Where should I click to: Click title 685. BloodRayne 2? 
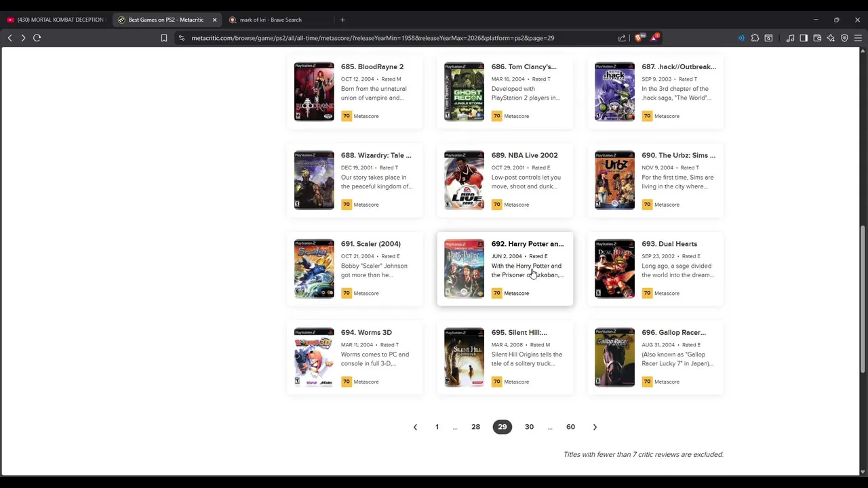coord(372,66)
